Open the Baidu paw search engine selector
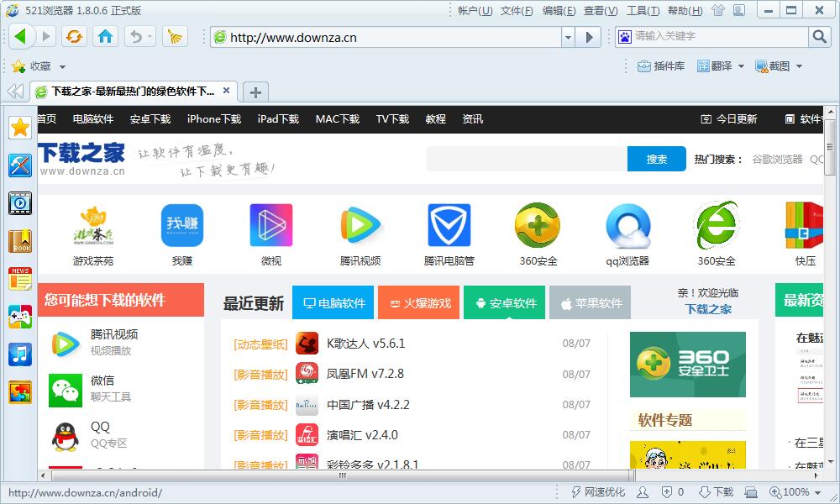The height and width of the screenshot is (504, 840). pos(624,36)
